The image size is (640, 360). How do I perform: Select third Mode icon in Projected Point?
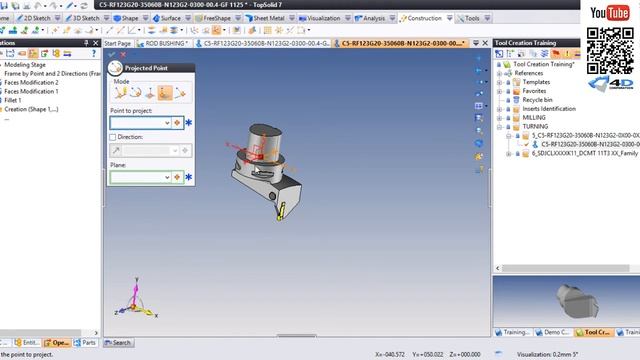tap(150, 93)
